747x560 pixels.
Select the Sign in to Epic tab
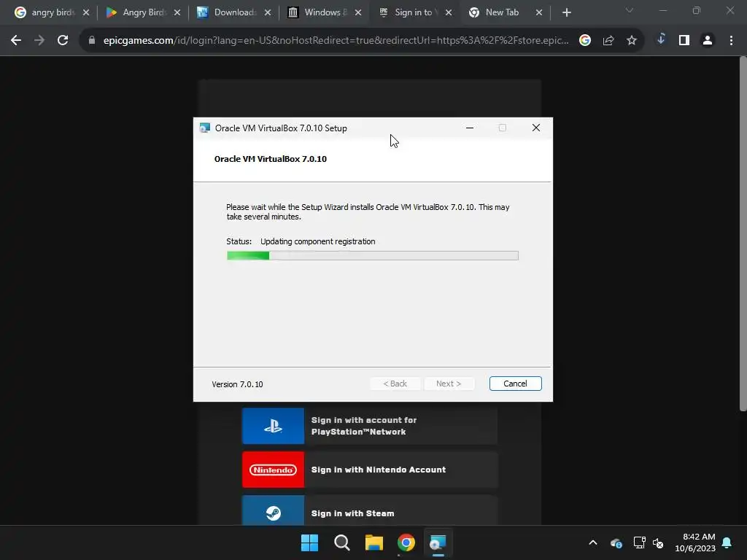click(x=409, y=12)
